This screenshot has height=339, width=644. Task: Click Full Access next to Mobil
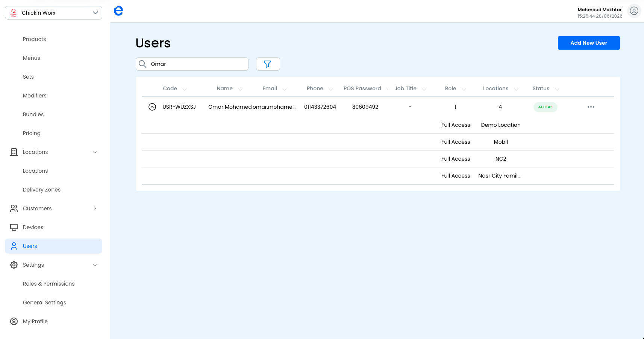pyautogui.click(x=456, y=142)
